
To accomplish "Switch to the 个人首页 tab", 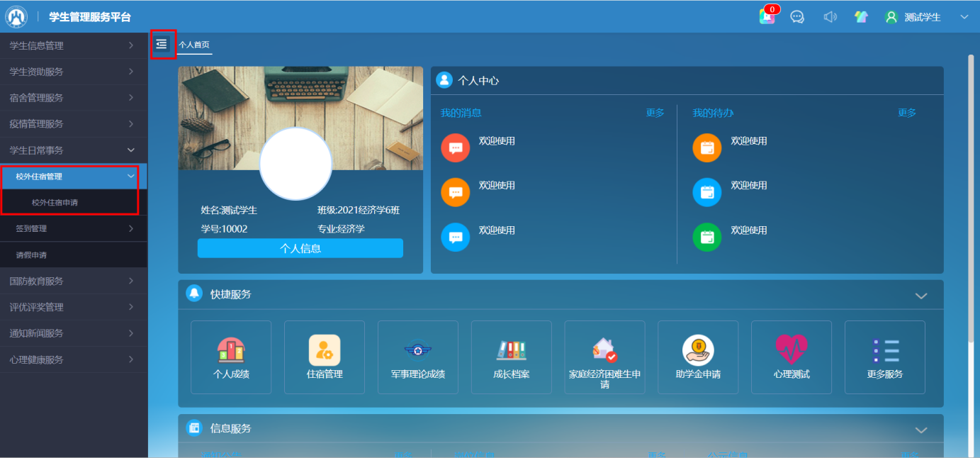I will 194,45.
